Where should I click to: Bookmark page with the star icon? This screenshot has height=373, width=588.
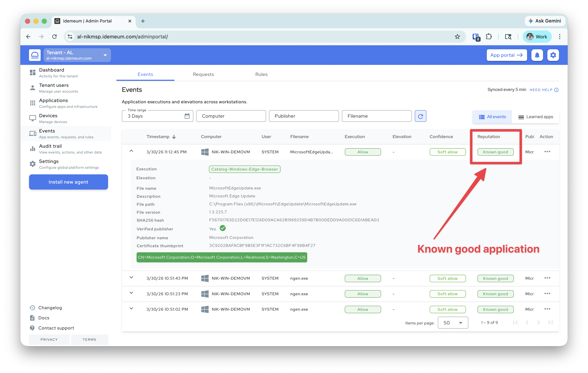tap(457, 37)
